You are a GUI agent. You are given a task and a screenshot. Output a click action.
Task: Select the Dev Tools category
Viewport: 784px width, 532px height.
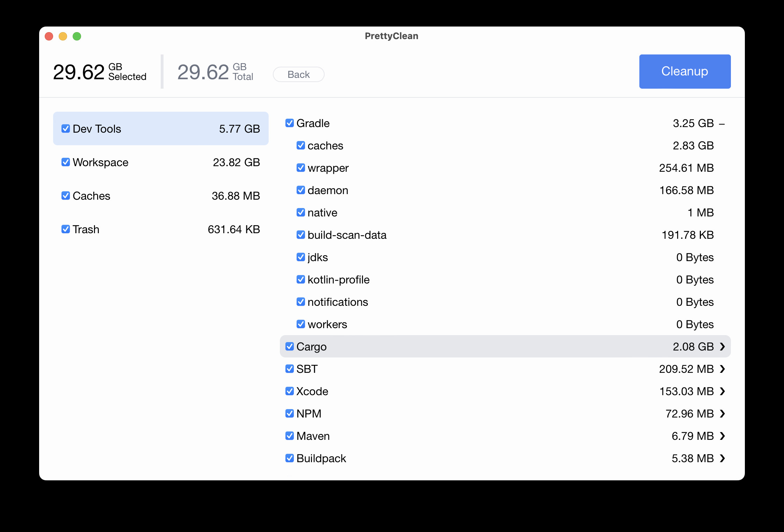click(x=161, y=128)
